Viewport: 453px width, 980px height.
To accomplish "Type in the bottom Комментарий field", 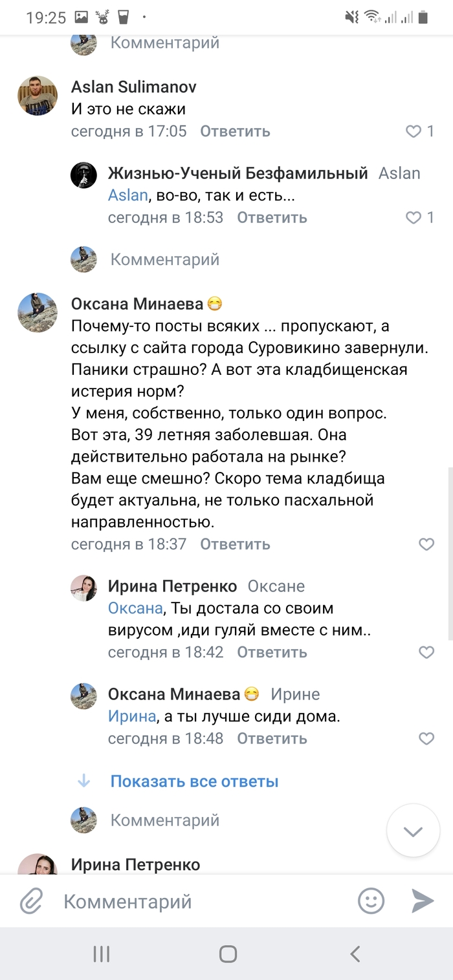I will pos(194,900).
